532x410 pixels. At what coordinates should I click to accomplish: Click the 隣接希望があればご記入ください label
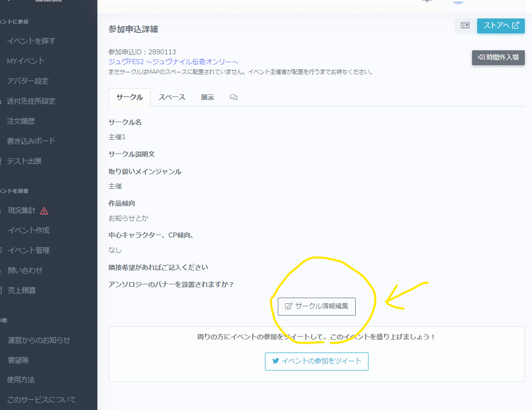tap(158, 268)
